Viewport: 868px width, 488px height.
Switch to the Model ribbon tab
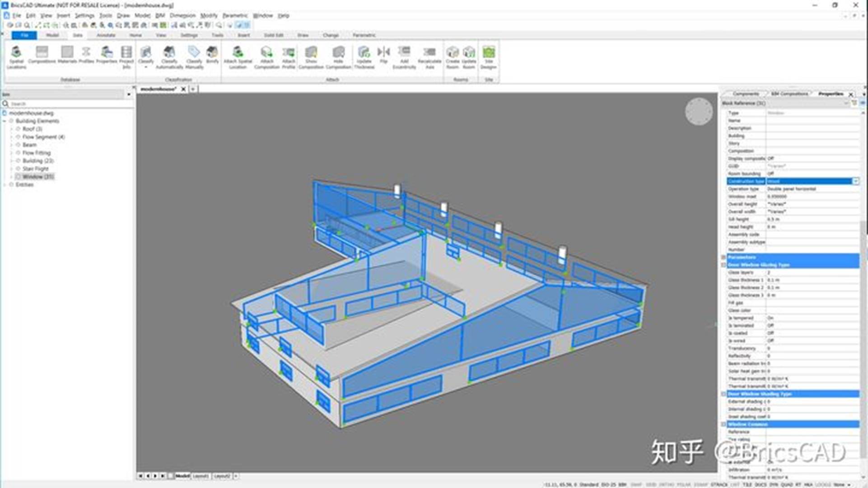(x=52, y=35)
